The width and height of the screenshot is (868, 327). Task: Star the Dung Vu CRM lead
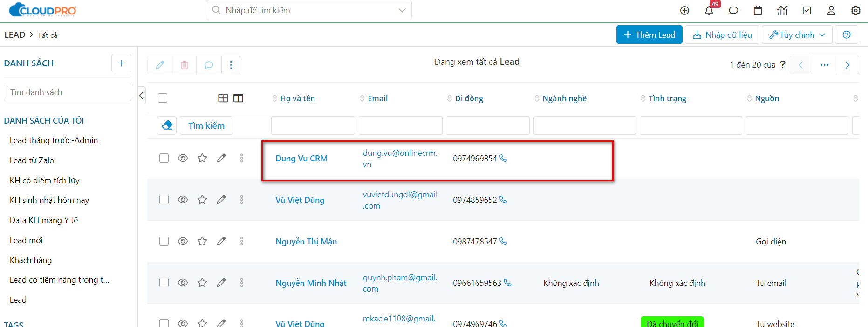202,158
